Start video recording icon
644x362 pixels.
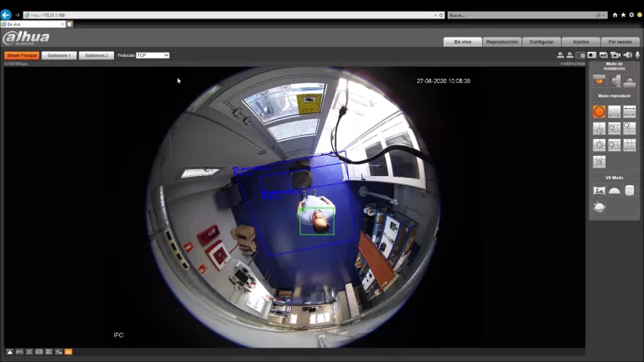[615, 55]
